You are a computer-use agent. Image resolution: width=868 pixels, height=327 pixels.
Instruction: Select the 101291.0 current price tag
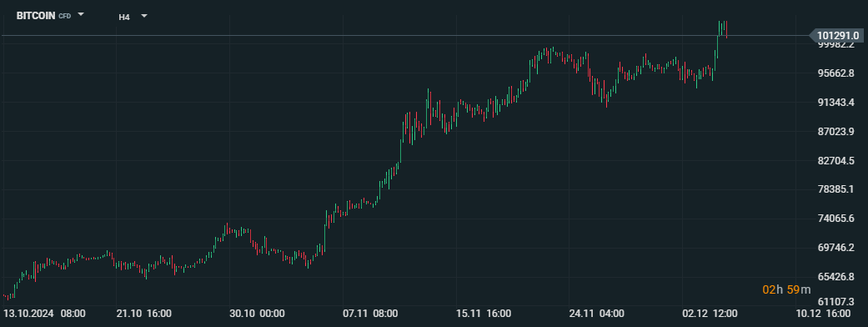pos(837,36)
